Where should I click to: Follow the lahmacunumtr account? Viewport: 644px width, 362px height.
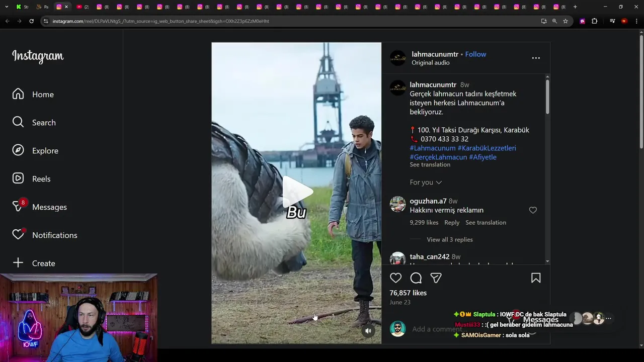click(x=475, y=54)
